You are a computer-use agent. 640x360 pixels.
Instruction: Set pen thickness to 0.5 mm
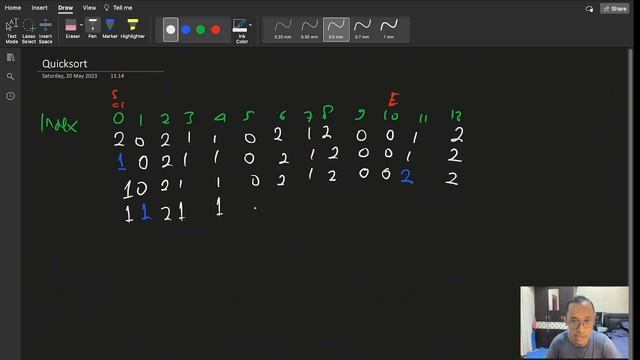[336, 29]
